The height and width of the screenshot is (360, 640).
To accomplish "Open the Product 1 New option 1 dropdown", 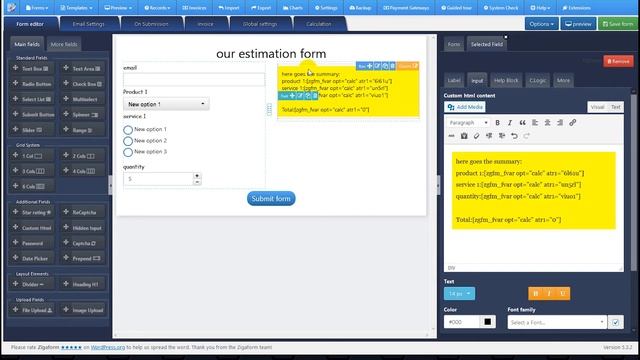I will click(x=166, y=104).
